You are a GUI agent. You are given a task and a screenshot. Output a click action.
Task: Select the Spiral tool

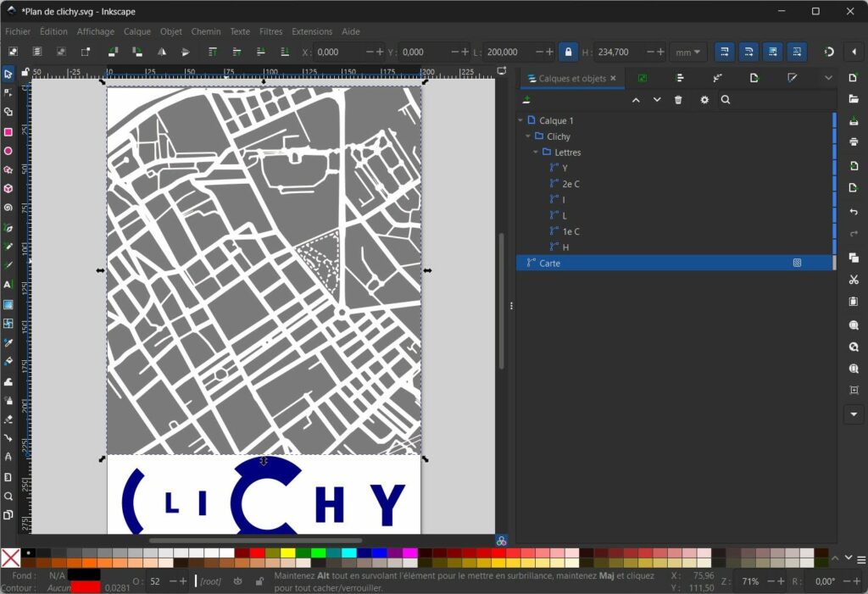coord(8,208)
